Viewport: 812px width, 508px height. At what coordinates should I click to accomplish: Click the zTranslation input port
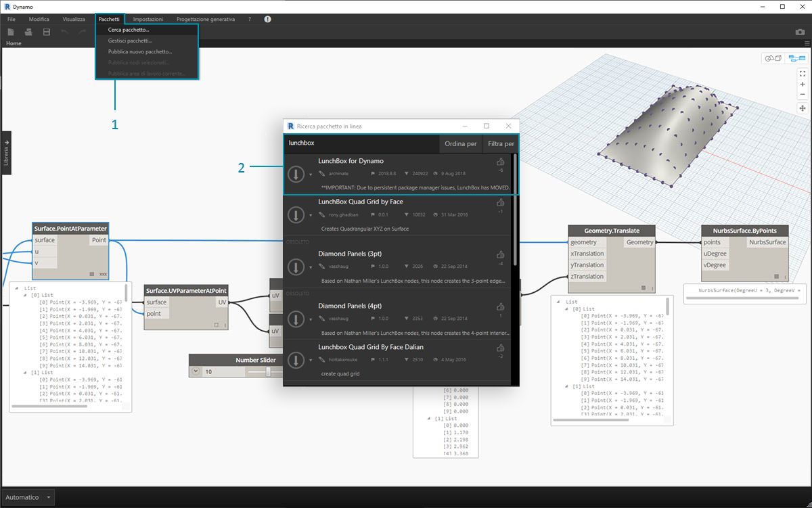point(587,276)
